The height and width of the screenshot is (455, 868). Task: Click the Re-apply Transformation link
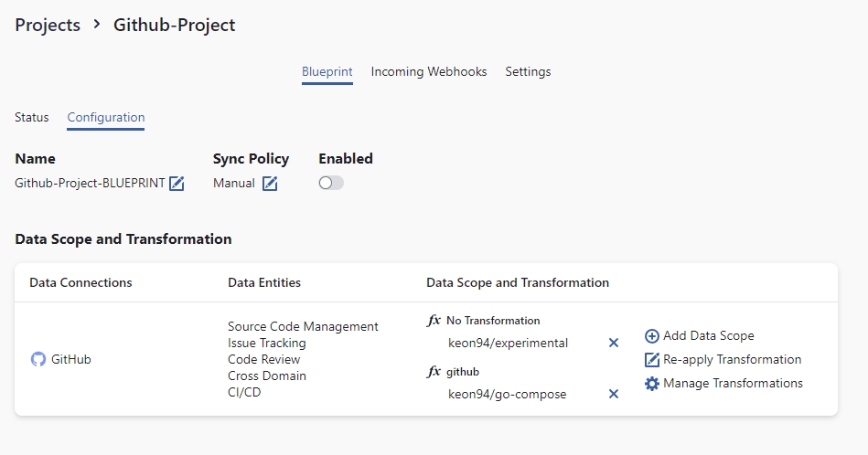click(732, 360)
